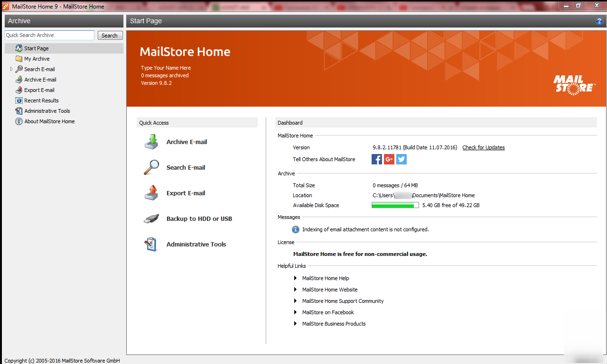Click the indexing not configured message
Image resolution: width=607 pixels, height=364 pixels.
pos(365,229)
